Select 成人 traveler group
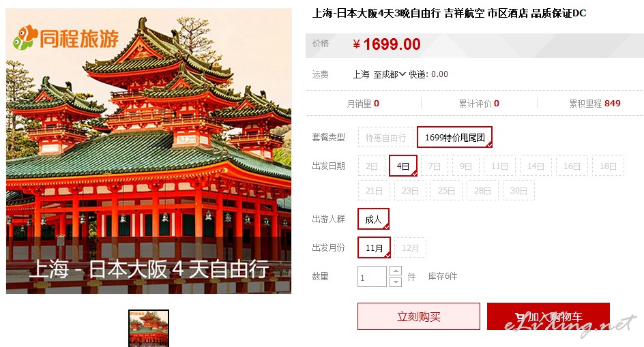The height and width of the screenshot is (347, 644). coord(373,220)
